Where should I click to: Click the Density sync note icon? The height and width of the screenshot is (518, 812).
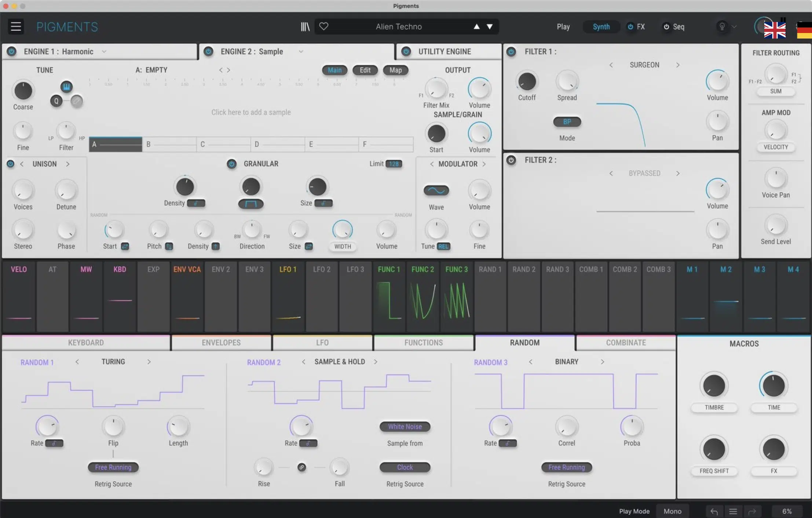(x=196, y=203)
